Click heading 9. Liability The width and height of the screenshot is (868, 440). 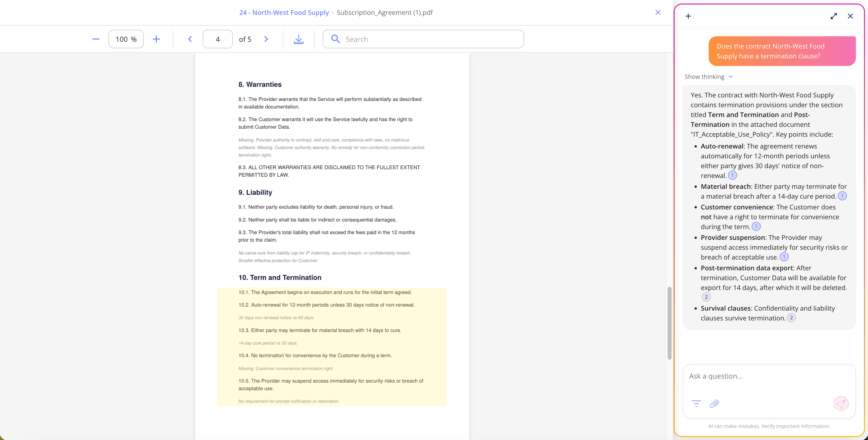pyautogui.click(x=256, y=192)
